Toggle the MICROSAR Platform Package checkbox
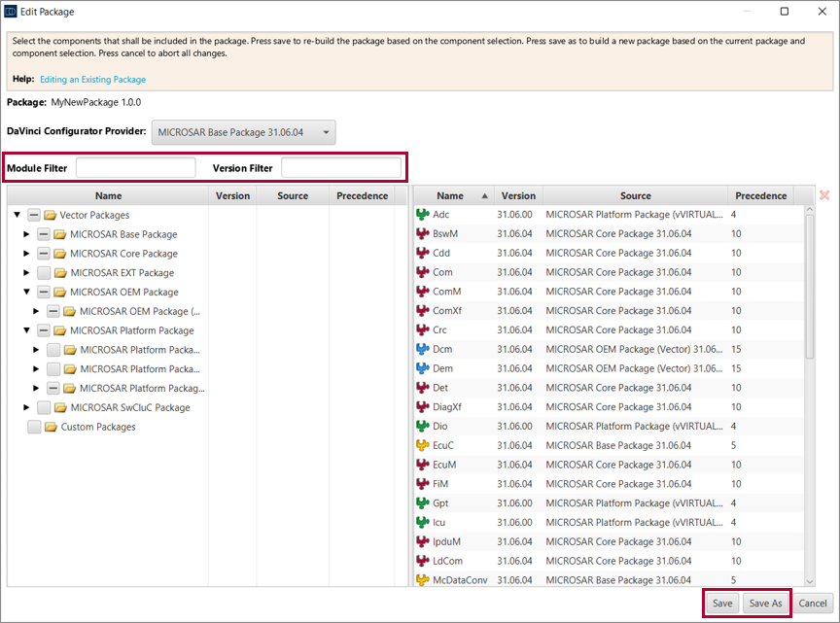This screenshot has width=840, height=623. [x=44, y=330]
